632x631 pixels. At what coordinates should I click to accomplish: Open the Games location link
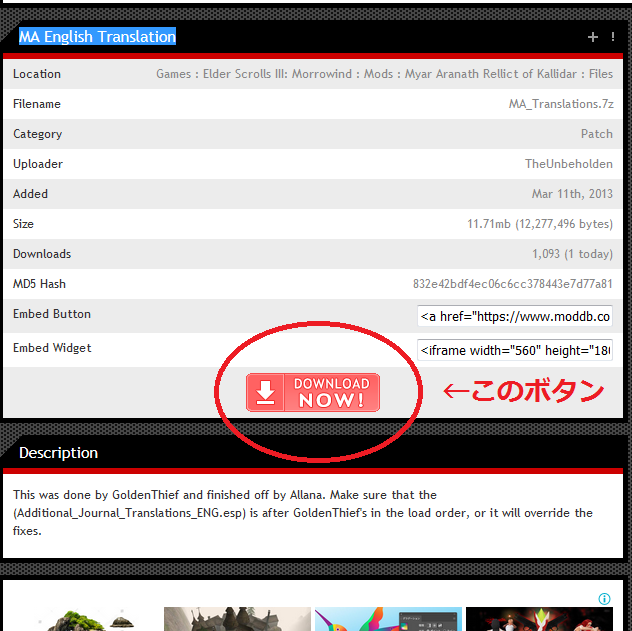point(173,74)
